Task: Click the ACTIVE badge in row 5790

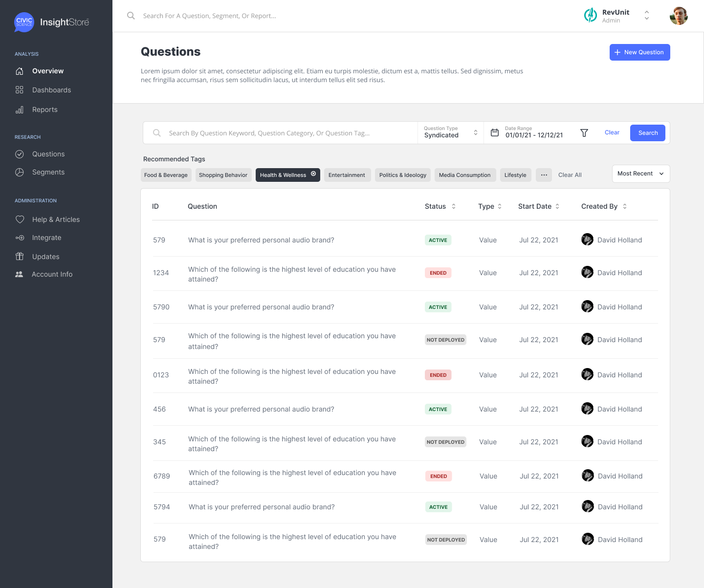Action: 438,307
